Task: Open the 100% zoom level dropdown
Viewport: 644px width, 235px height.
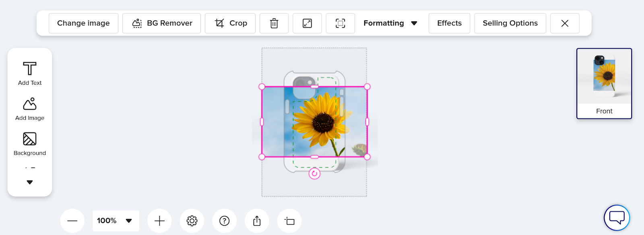Action: [x=116, y=221]
